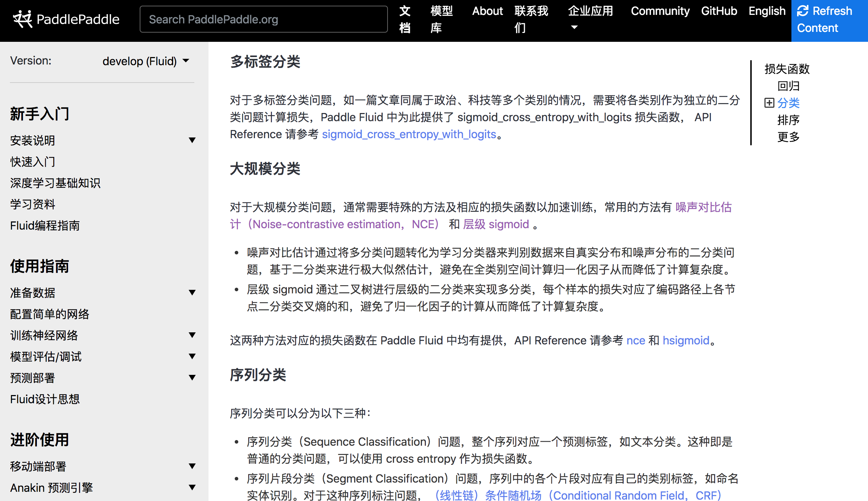Open 快速入门 in the sidebar
Screen dimensions: 868x501
[x=33, y=162]
